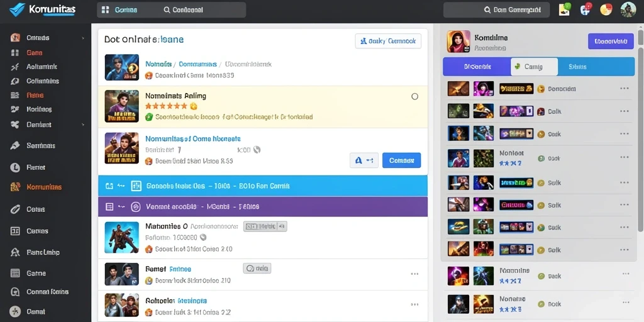The height and width of the screenshot is (322, 644).
Task: Switch to the Stims tab in right panel
Action: pyautogui.click(x=577, y=67)
